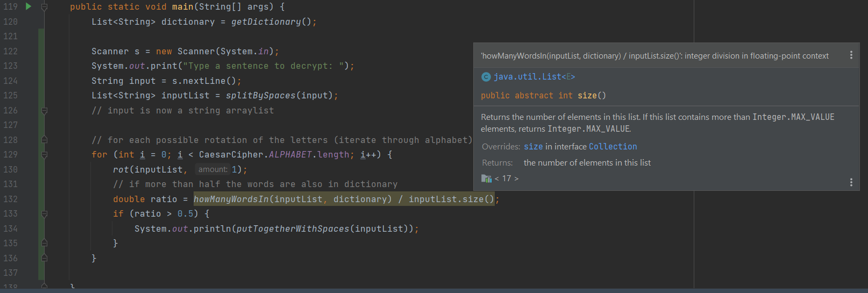
Task: Run main method using green gutter arrow
Action: click(29, 6)
